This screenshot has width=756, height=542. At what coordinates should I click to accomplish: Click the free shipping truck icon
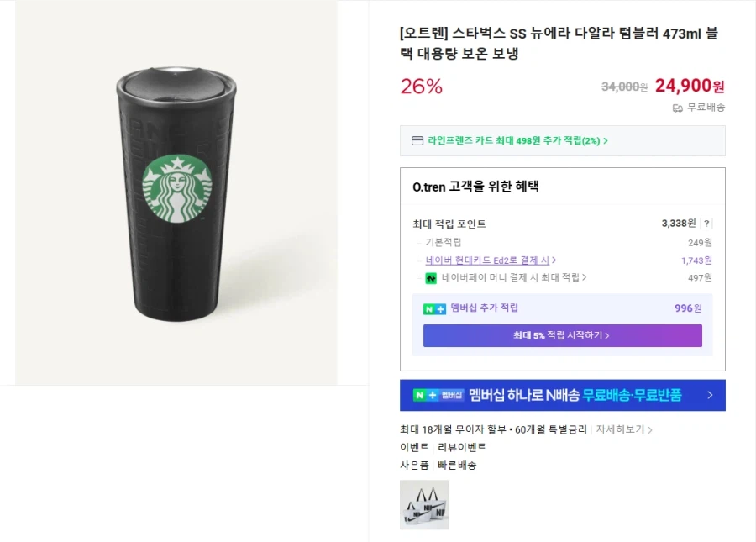(676, 108)
